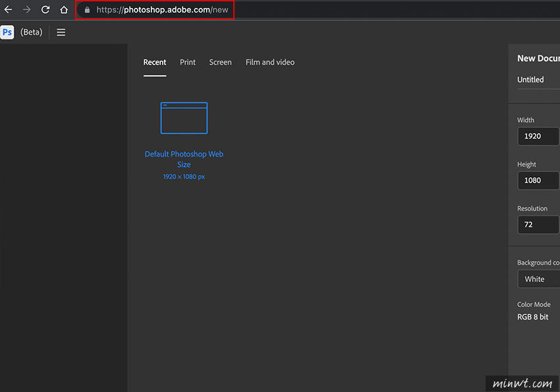Click the browser back arrow

(8, 10)
